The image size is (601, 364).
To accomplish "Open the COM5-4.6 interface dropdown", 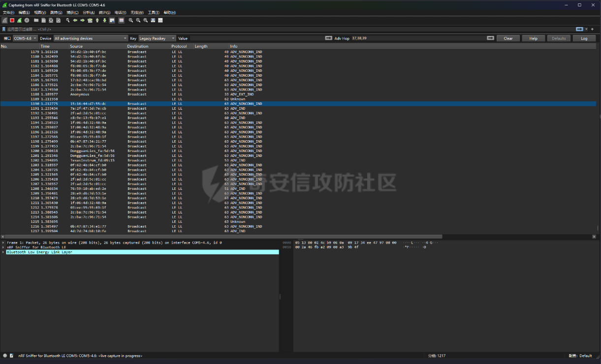I will click(25, 38).
